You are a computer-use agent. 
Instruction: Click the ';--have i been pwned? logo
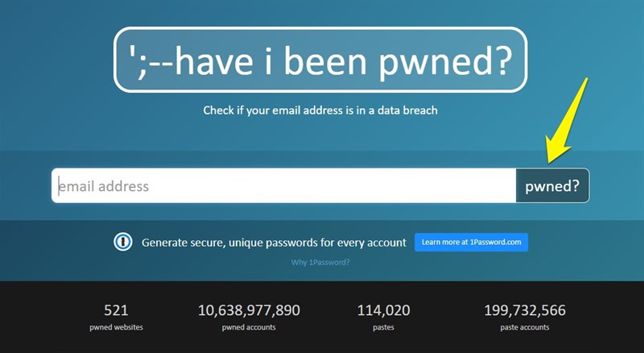click(x=320, y=59)
